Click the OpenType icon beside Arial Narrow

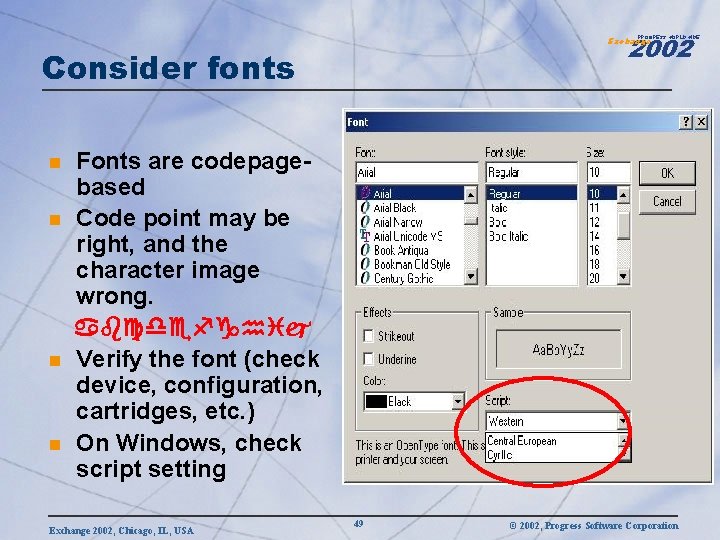[365, 222]
